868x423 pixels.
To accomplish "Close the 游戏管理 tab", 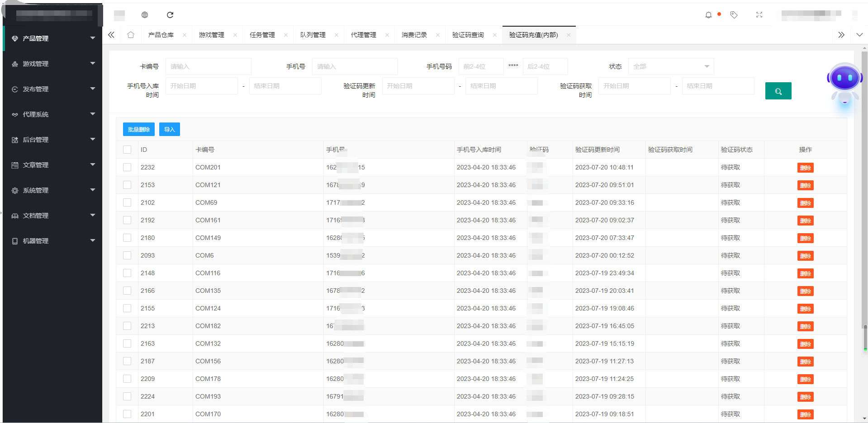I will coord(235,35).
